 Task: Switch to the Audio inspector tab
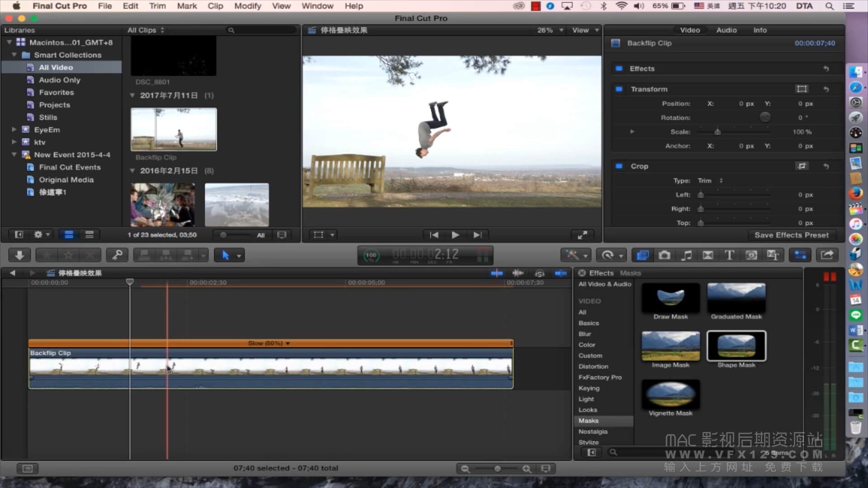[x=726, y=30]
